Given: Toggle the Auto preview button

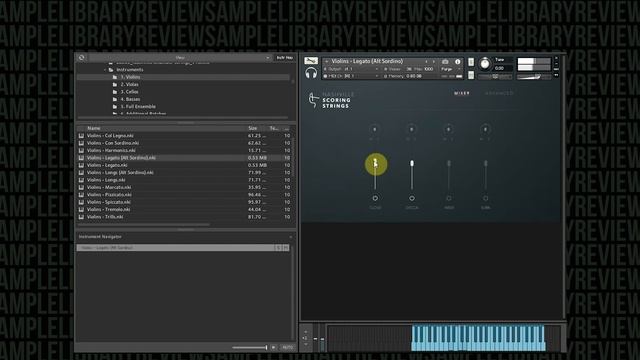Looking at the screenshot, I should (287, 347).
